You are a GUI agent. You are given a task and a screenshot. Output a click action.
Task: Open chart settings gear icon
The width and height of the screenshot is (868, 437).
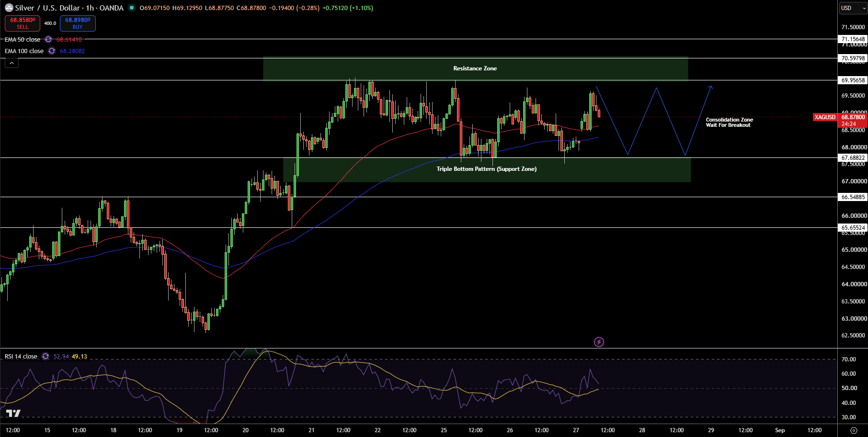point(853,430)
